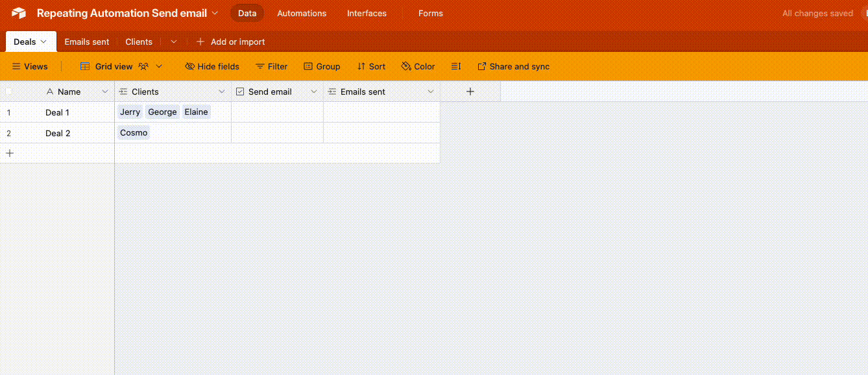Click row number 1
Image resolution: width=868 pixels, height=375 pixels.
9,112
